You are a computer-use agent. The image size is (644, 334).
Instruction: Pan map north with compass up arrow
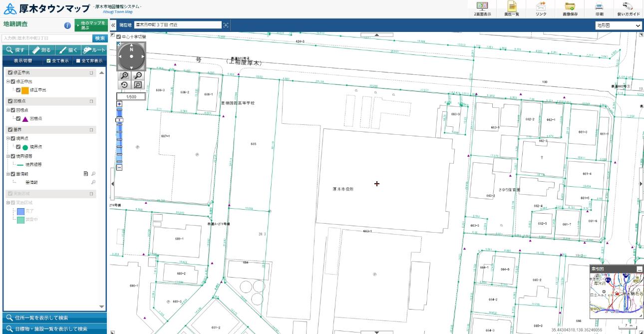click(x=131, y=45)
